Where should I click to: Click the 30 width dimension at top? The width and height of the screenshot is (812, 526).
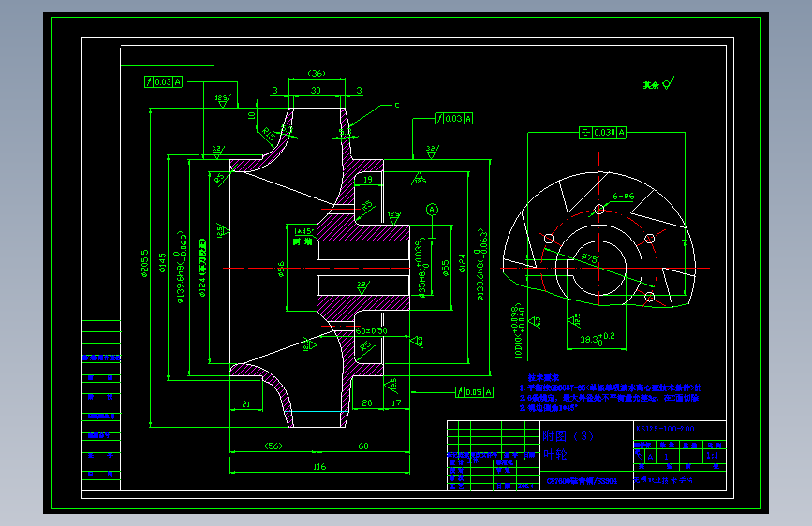316,90
